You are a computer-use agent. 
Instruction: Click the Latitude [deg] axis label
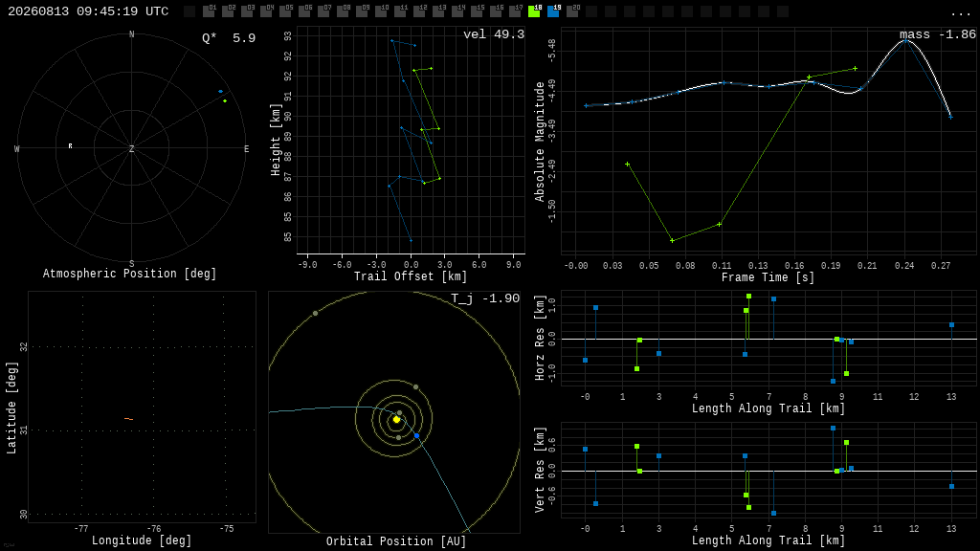tap(11, 408)
